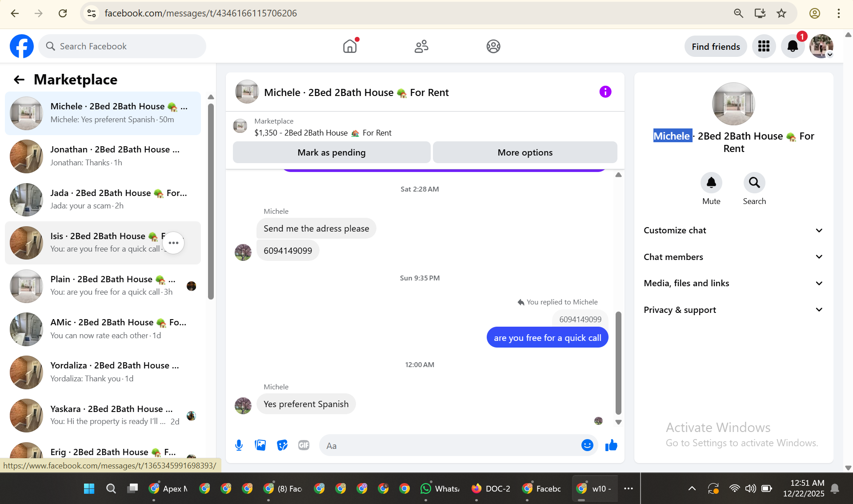Click the browser address bar URL
The height and width of the screenshot is (504, 853).
coord(200,13)
